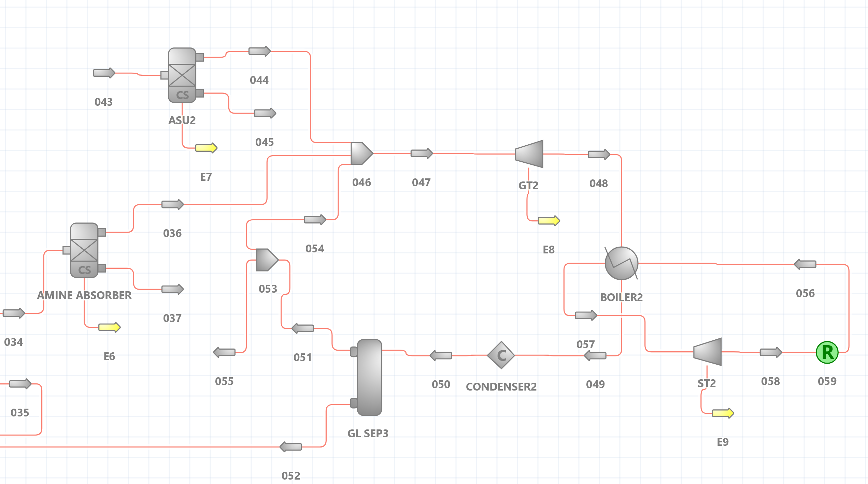Select the 050 stream arrow

point(441,355)
